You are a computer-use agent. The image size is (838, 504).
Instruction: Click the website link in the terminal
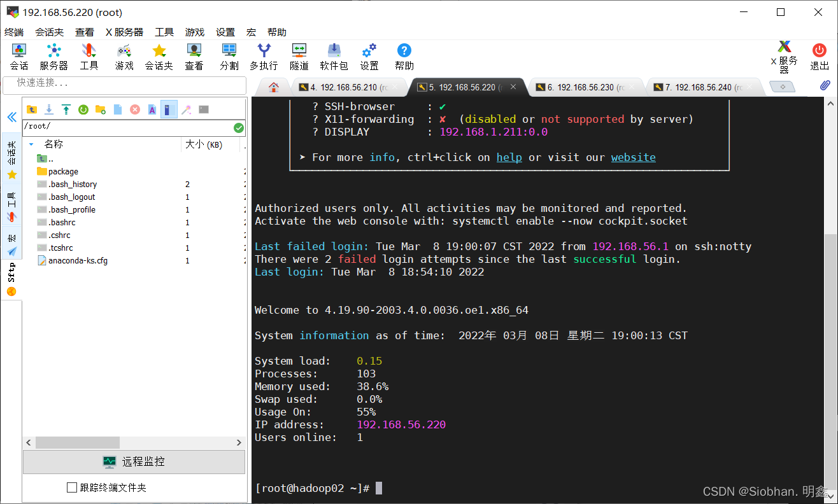pos(633,157)
